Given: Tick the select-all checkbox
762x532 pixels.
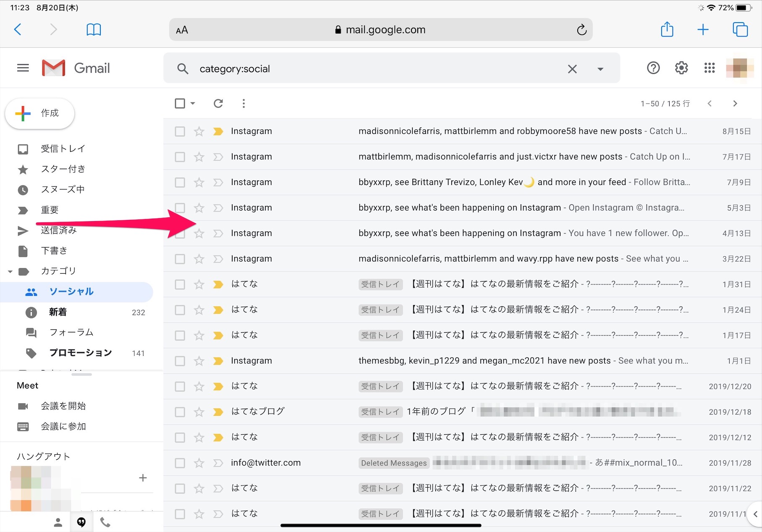Looking at the screenshot, I should pyautogui.click(x=180, y=103).
